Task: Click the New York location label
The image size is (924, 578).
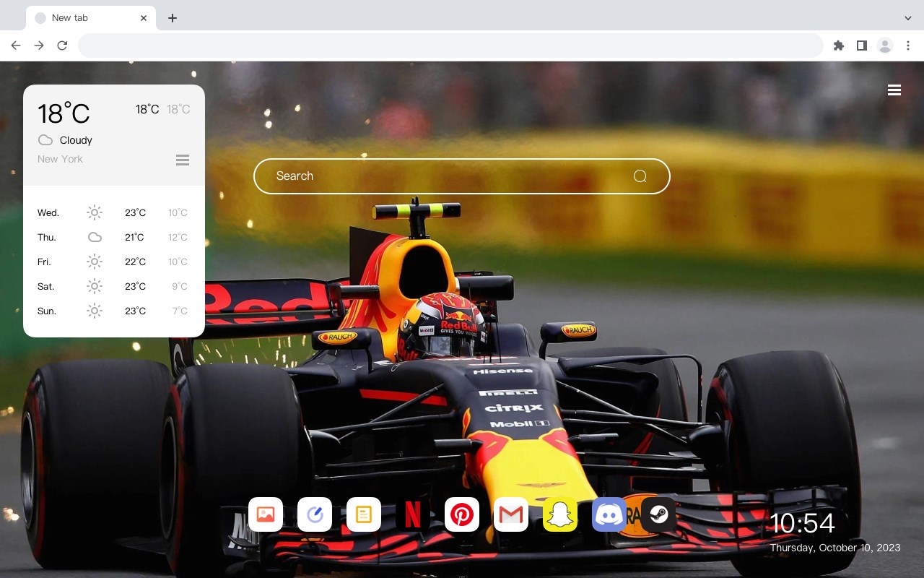Action: point(60,159)
